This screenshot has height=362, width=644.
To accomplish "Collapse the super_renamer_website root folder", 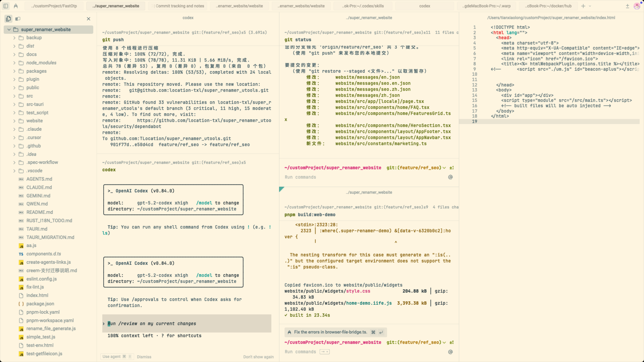I will tap(9, 29).
